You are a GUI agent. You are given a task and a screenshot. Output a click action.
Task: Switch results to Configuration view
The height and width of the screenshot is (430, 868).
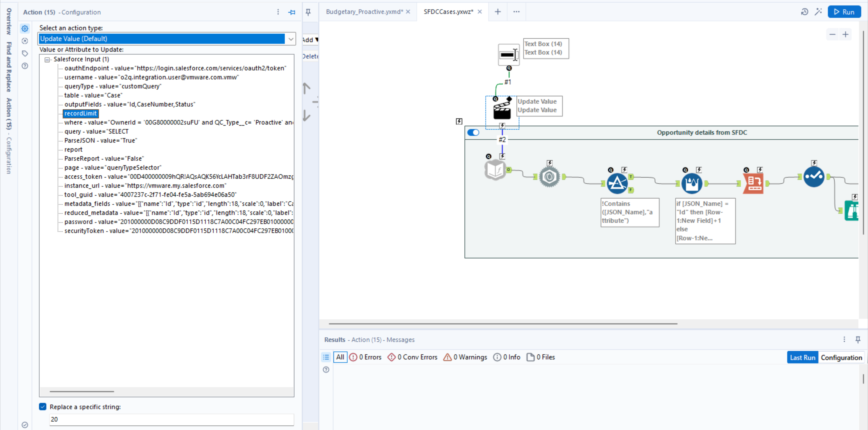pyautogui.click(x=841, y=358)
